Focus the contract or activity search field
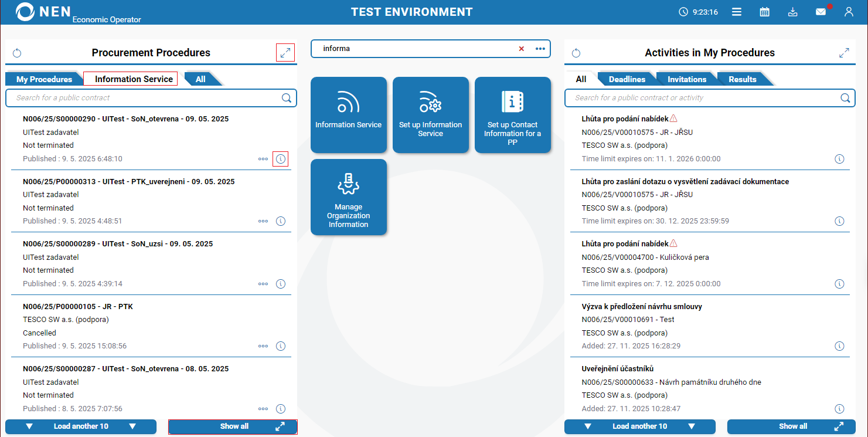Viewport: 868px width, 437px height. 710,98
